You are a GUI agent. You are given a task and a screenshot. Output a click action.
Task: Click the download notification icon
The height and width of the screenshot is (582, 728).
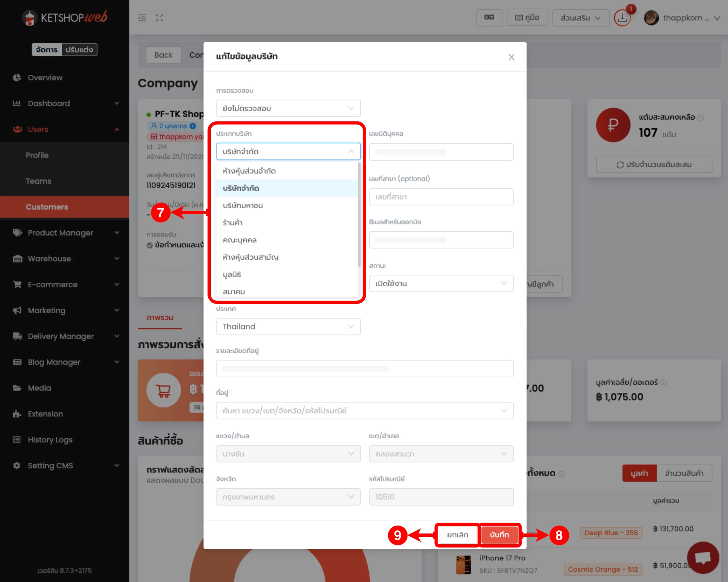[x=622, y=18]
